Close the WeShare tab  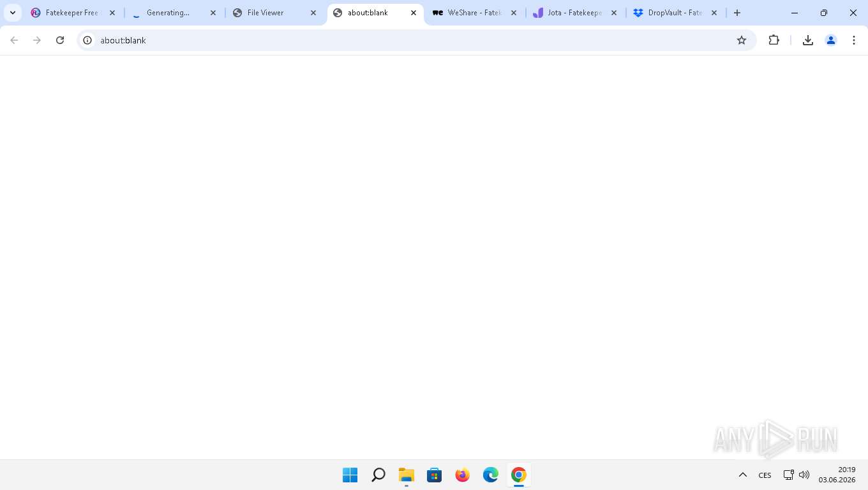click(x=514, y=13)
